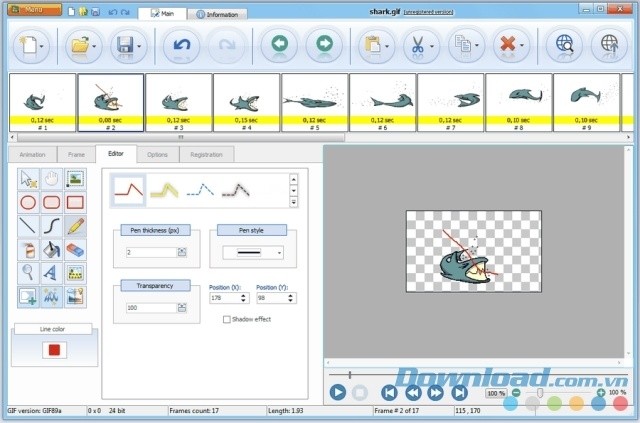Increase the Position (X) stepper value
This screenshot has height=423, width=640.
[x=243, y=296]
